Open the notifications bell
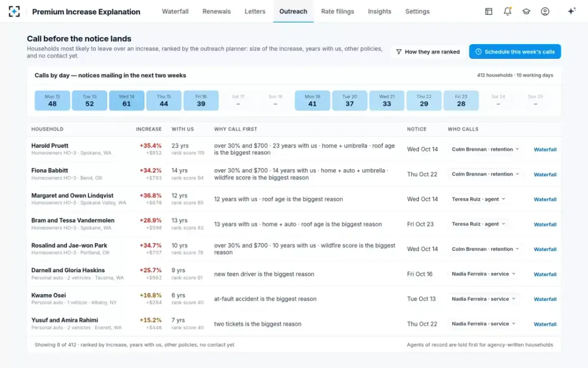 [508, 11]
